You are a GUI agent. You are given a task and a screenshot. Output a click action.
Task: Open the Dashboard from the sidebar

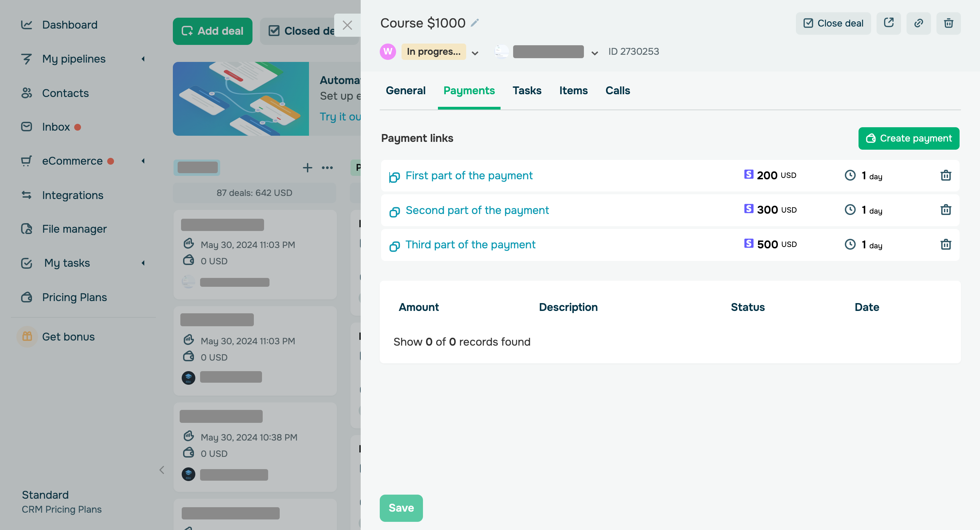click(x=70, y=24)
